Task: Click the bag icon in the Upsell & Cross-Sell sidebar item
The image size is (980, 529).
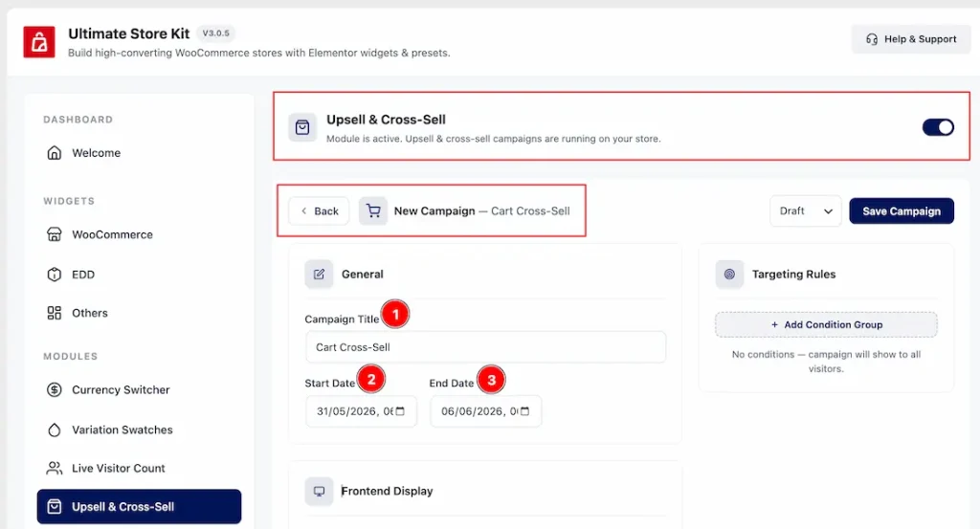Action: point(55,506)
